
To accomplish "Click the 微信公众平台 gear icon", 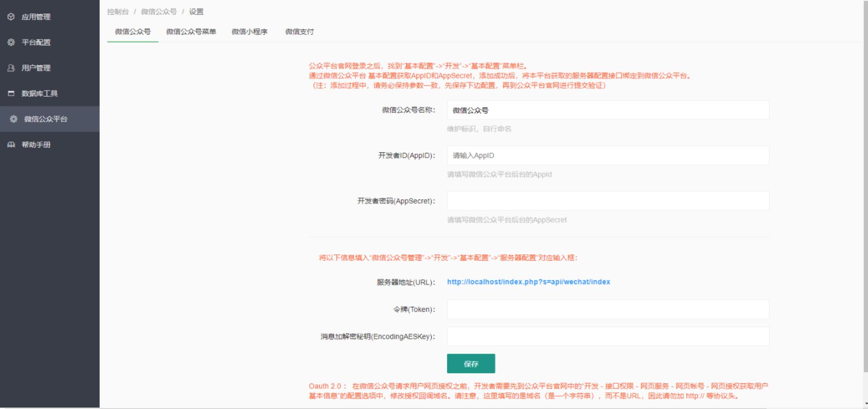I will point(14,119).
